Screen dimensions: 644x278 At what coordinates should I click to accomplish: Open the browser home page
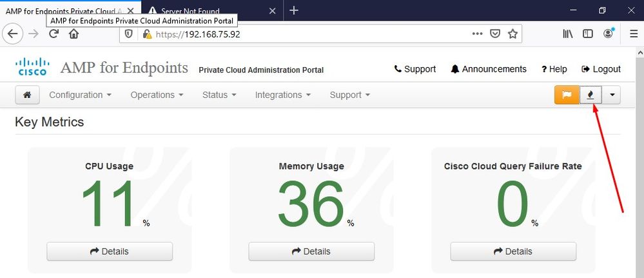pos(73,34)
